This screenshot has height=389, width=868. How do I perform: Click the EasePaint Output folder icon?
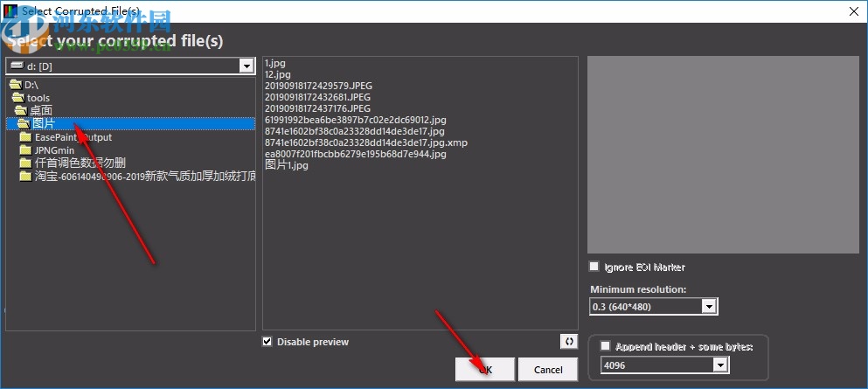pos(25,136)
